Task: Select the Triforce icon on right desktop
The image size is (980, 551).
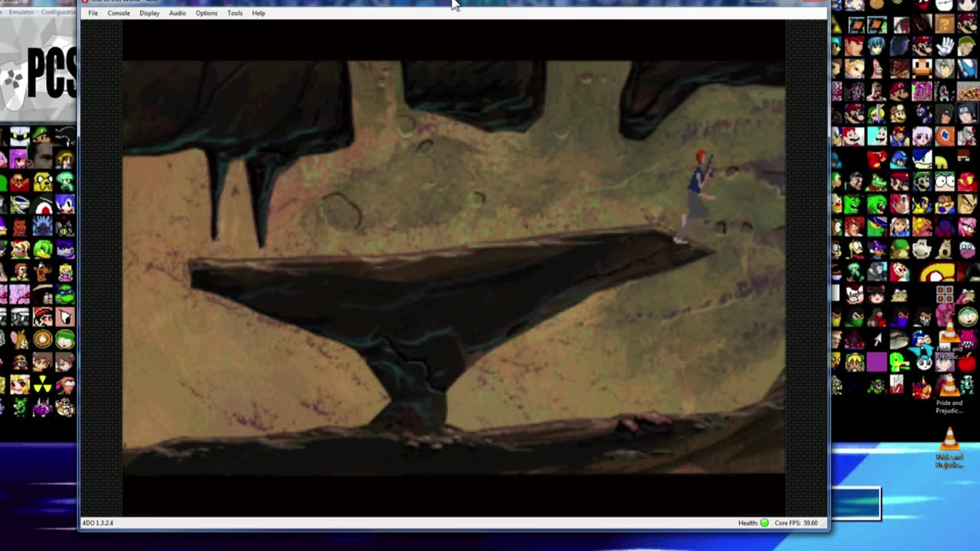Action: [x=835, y=24]
